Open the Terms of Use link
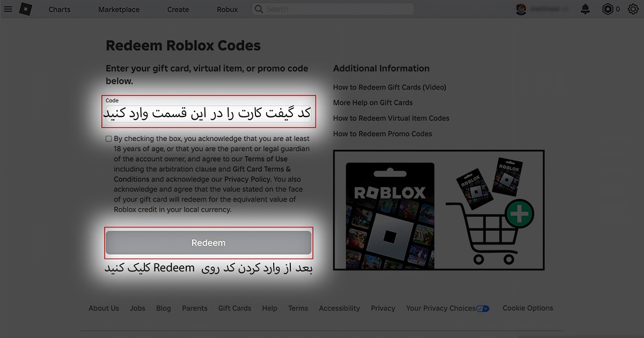The height and width of the screenshot is (338, 644). (x=266, y=159)
